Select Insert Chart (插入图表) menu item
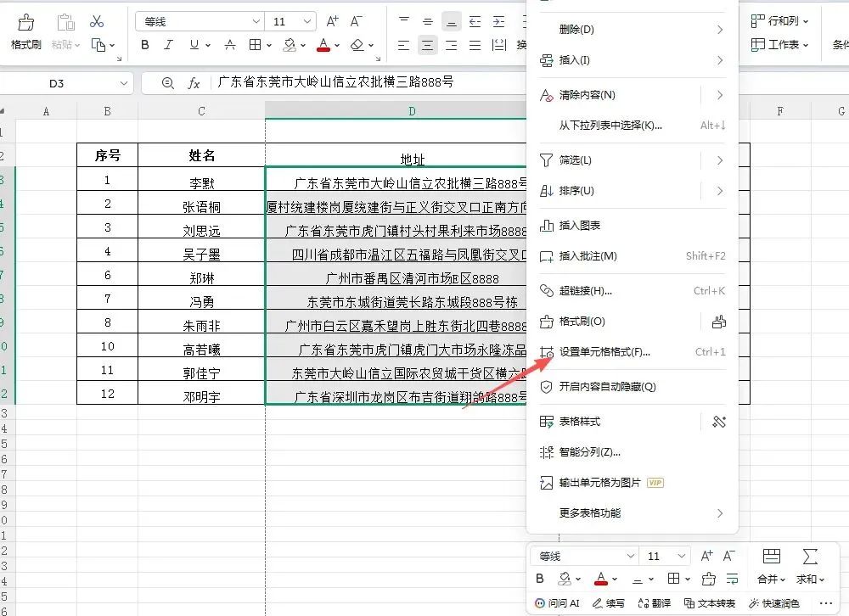Image resolution: width=849 pixels, height=616 pixels. coord(633,226)
